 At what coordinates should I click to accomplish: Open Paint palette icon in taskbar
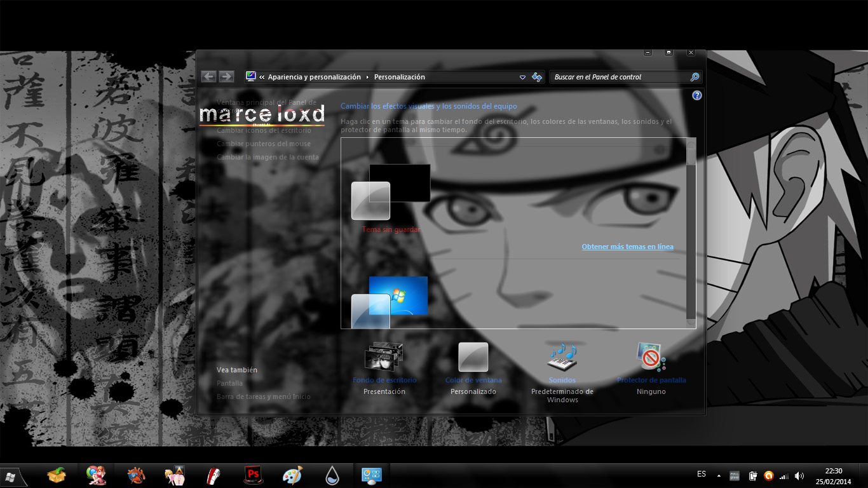292,475
